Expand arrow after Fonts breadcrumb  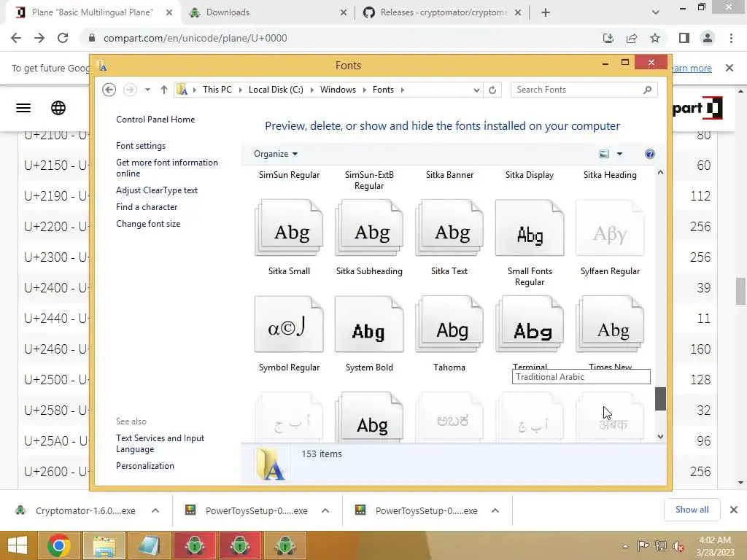[403, 90]
